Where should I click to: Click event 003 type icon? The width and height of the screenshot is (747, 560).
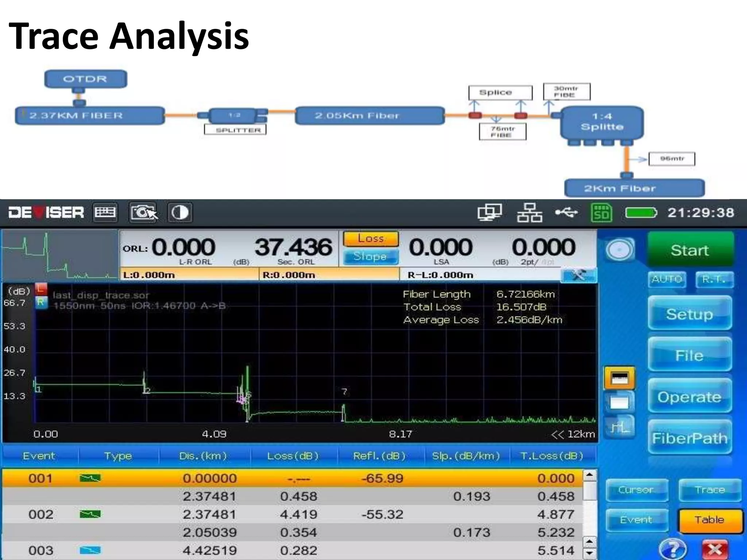click(90, 550)
